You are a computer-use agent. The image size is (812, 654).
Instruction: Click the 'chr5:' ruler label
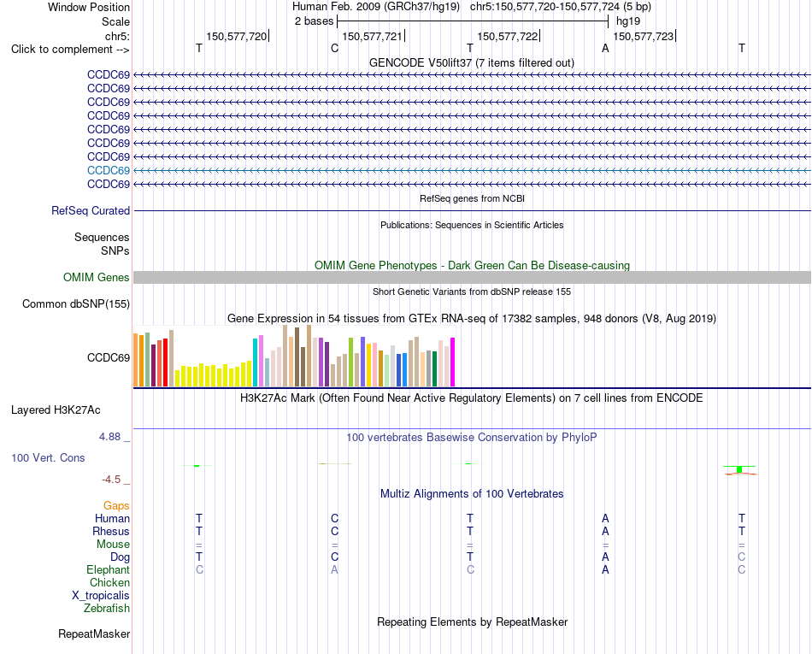tap(118, 36)
